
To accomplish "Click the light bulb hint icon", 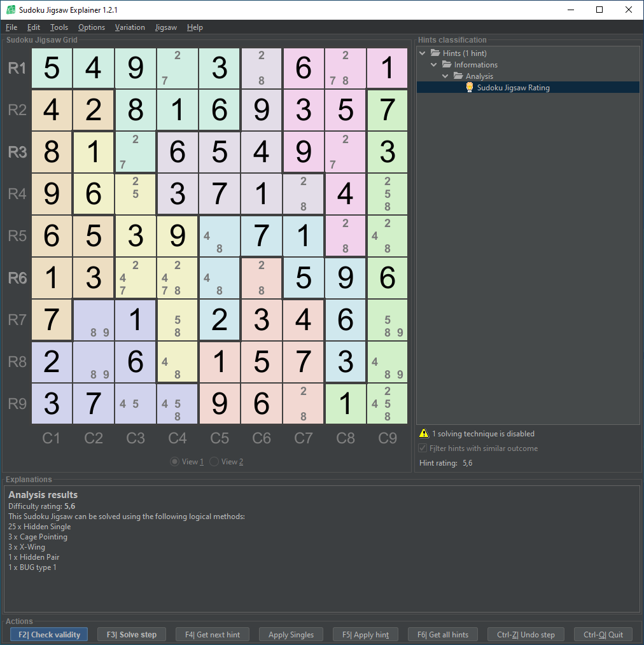I will [x=470, y=87].
